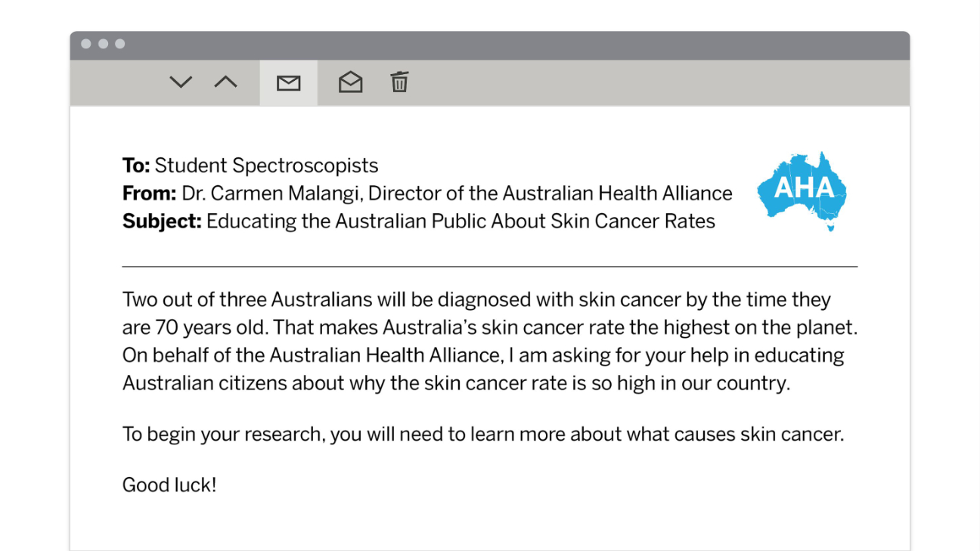Click the up chevron for previous message
Screen dimensions: 980x551
point(225,82)
